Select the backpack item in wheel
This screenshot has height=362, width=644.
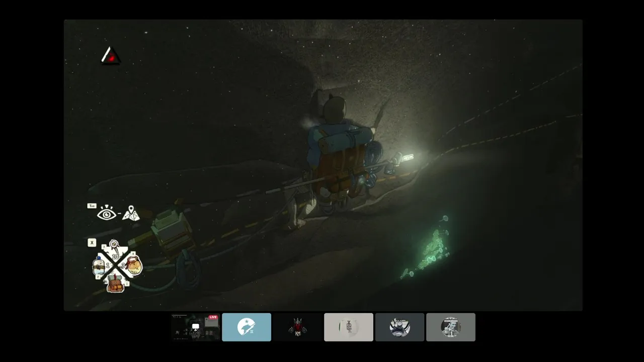pos(116,284)
